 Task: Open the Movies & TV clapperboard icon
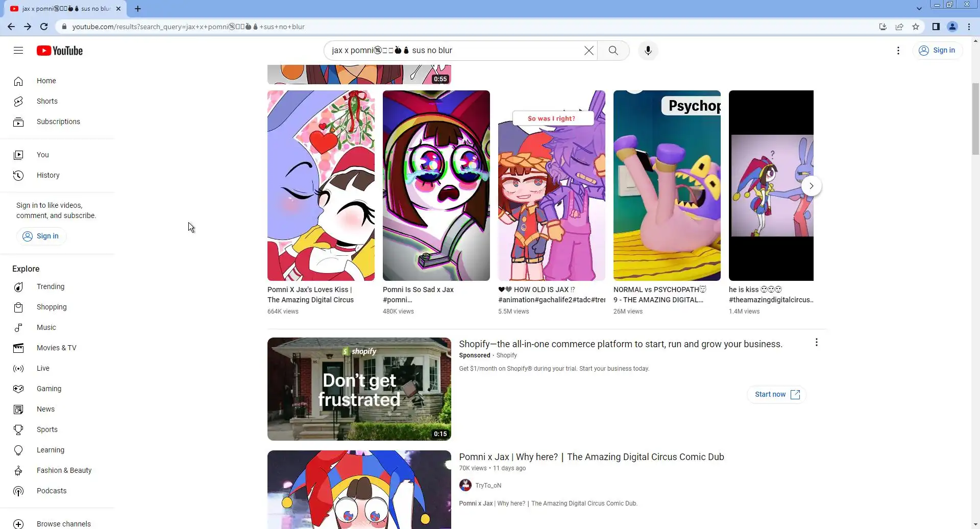[x=18, y=348]
